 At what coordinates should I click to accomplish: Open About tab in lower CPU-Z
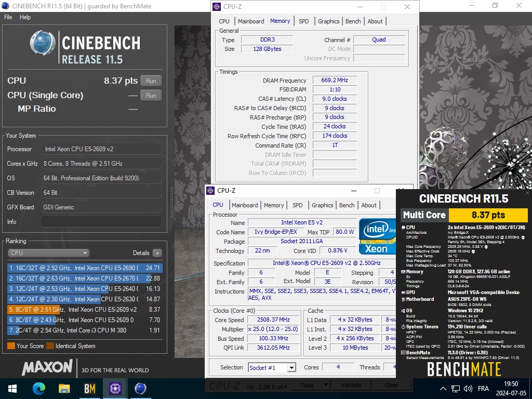point(369,205)
